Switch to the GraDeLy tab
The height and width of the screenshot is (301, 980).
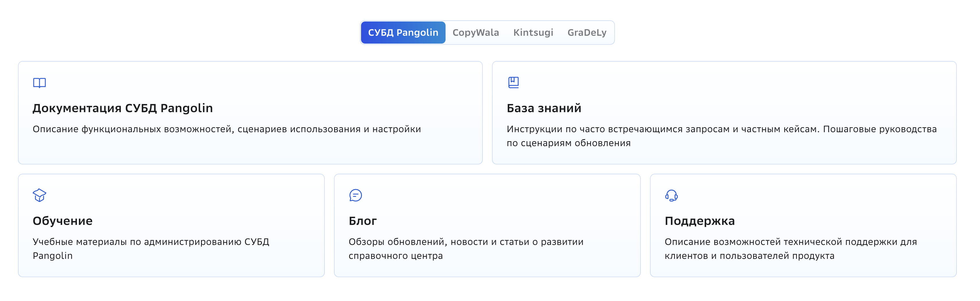pyautogui.click(x=587, y=33)
